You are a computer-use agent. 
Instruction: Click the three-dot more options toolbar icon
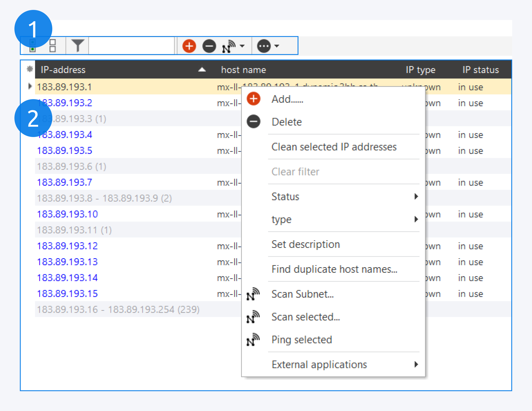(x=264, y=46)
